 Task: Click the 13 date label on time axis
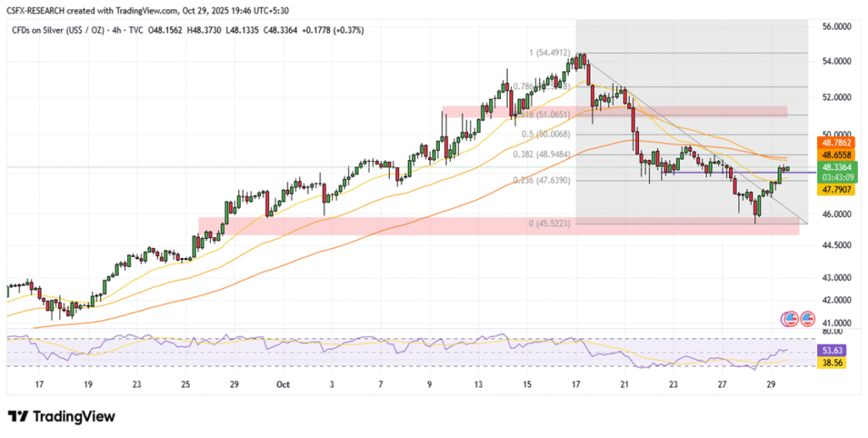[x=478, y=384]
